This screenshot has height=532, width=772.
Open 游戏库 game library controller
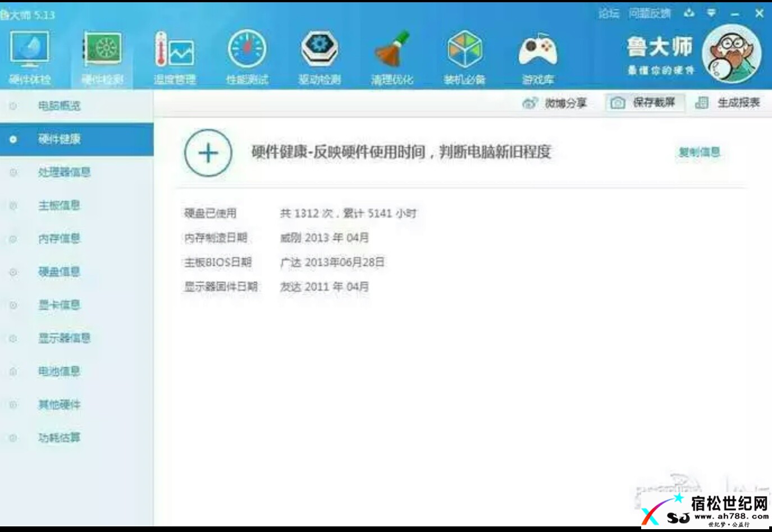[x=538, y=58]
